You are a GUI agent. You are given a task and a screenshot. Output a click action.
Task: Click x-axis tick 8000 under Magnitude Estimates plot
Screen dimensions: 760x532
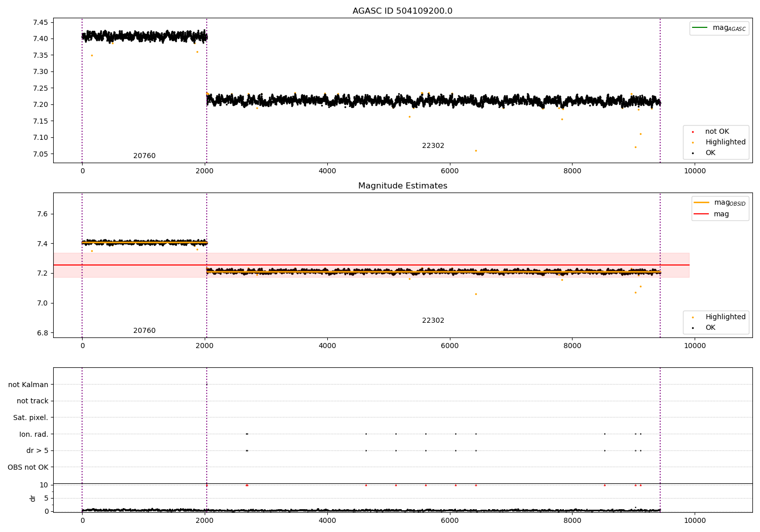[572, 346]
